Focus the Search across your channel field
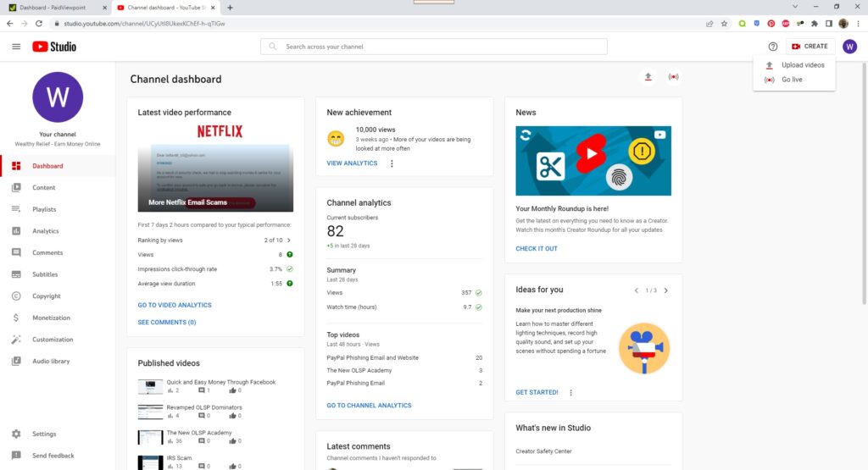Image resolution: width=868 pixels, height=470 pixels. (x=433, y=47)
